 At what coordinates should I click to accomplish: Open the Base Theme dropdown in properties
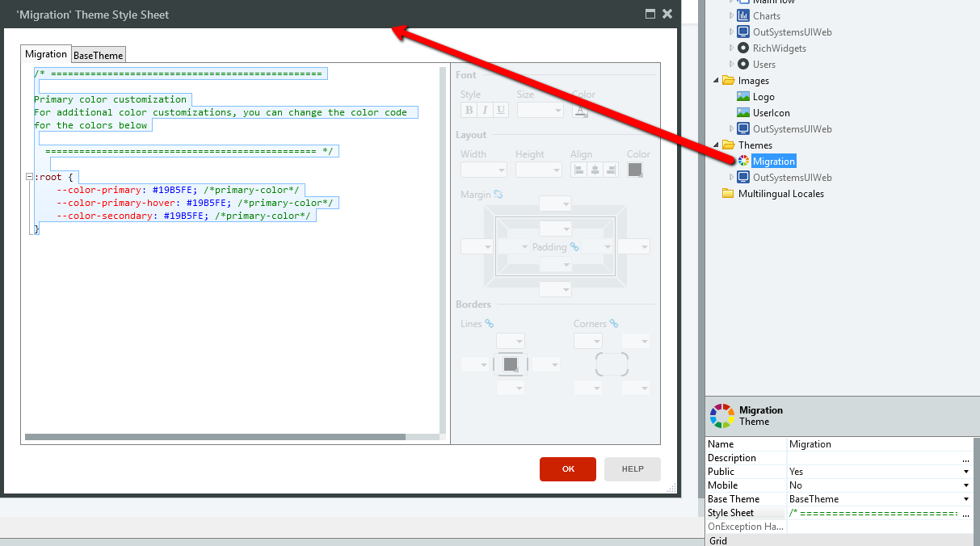tap(966, 498)
